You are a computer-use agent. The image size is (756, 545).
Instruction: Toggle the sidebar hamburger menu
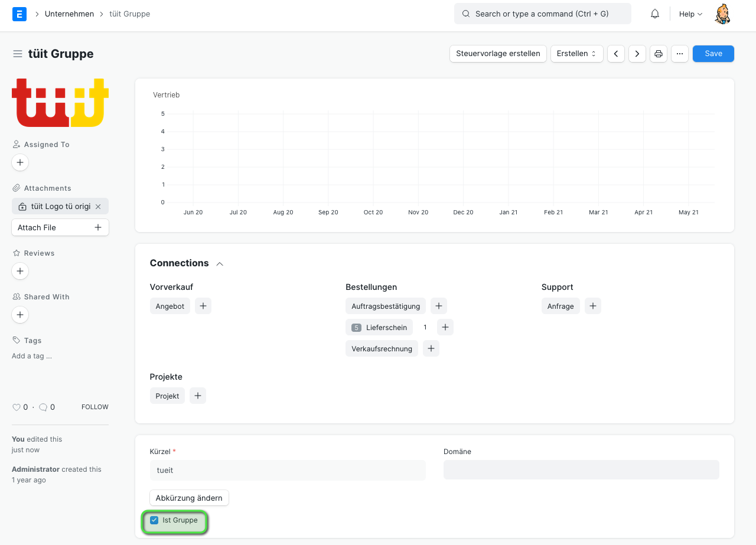click(18, 54)
